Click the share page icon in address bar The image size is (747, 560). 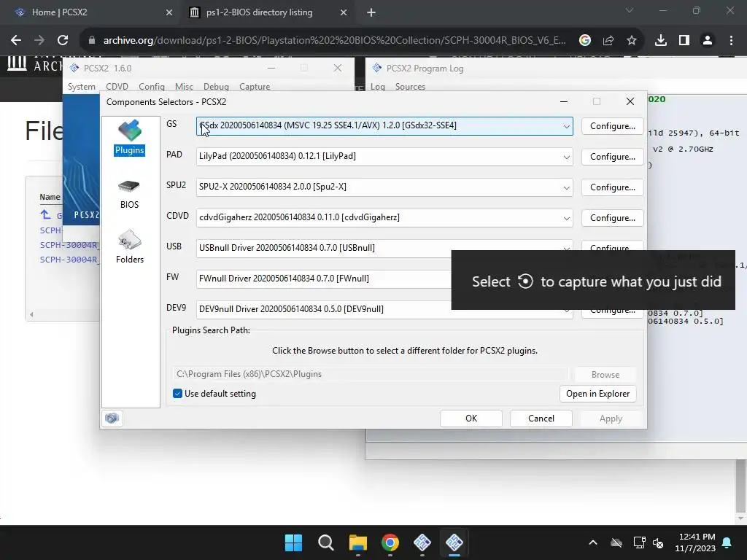pyautogui.click(x=608, y=41)
